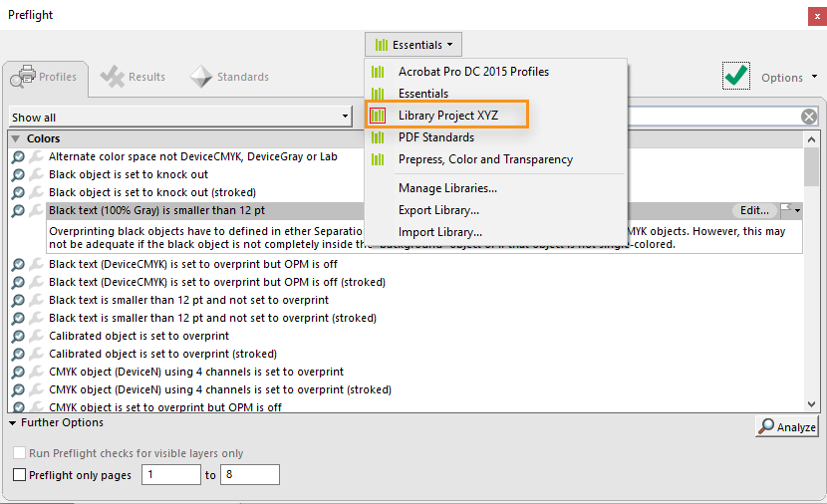Click magnifier icon for CMYK object (DeviceN) overprint row
The image size is (827, 504).
(18, 372)
